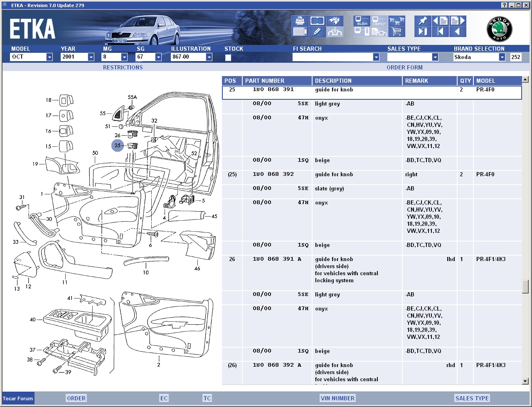Screen dimensions: 532x407
Task: Click the VIN NUMBER button
Action: coord(337,398)
